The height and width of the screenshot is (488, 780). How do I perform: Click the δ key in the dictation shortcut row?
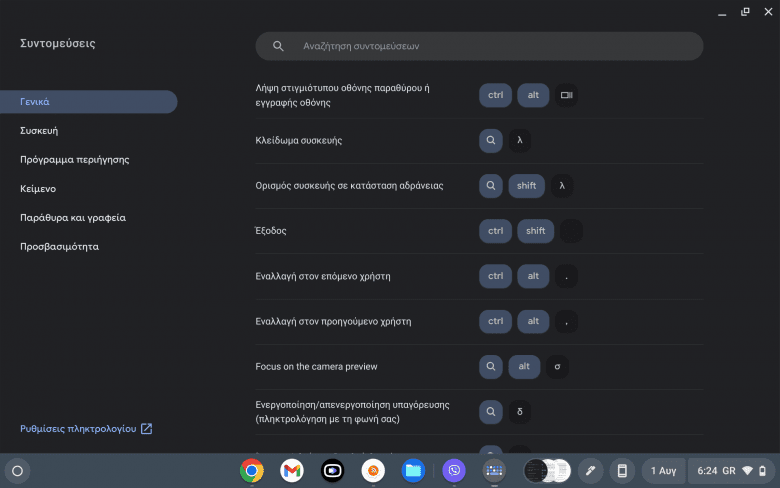(520, 412)
